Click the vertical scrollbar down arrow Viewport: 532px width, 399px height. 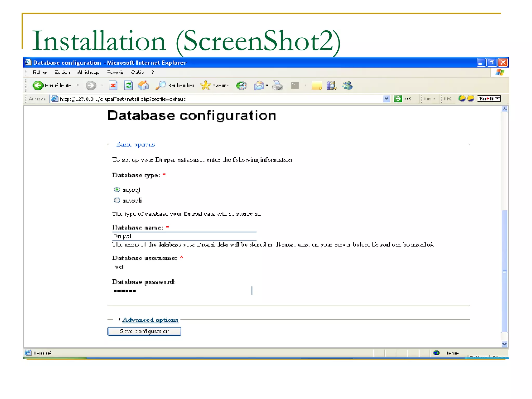pyautogui.click(x=504, y=344)
